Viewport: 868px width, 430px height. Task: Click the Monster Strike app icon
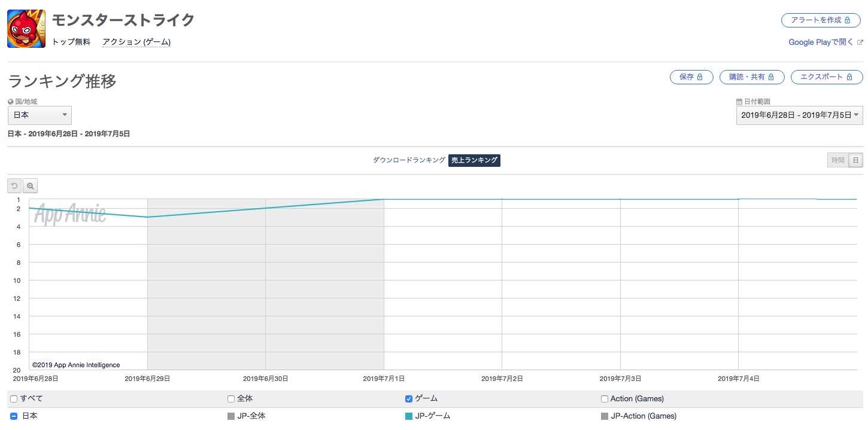click(x=26, y=29)
